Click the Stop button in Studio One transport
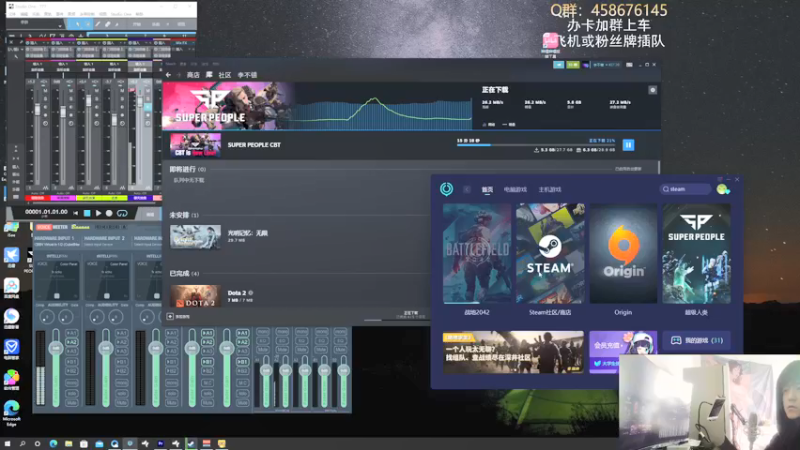This screenshot has width=800, height=450. tap(87, 213)
